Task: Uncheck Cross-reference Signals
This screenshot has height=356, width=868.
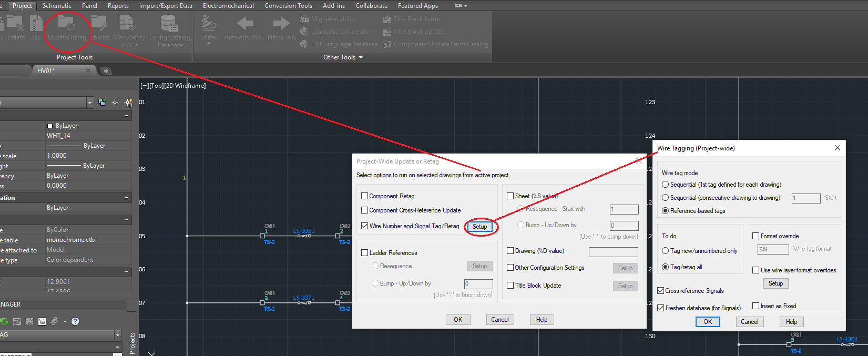Action: [x=660, y=291]
